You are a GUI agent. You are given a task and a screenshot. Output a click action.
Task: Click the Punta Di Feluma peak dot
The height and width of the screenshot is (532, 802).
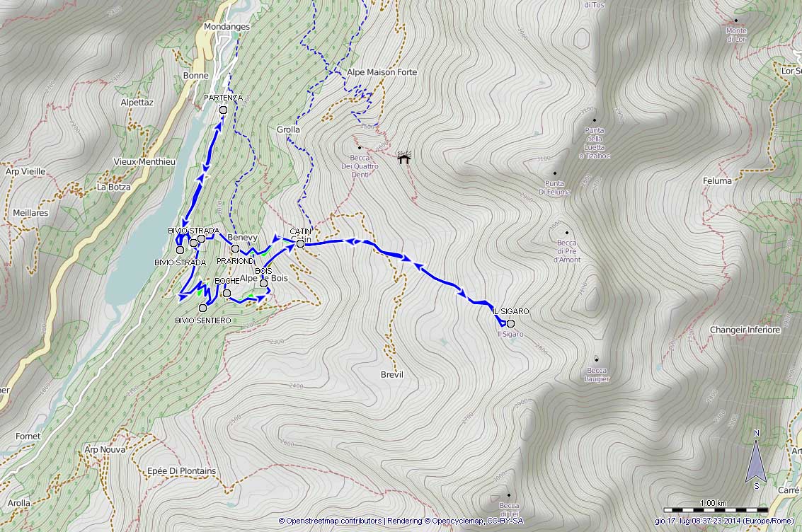(555, 173)
